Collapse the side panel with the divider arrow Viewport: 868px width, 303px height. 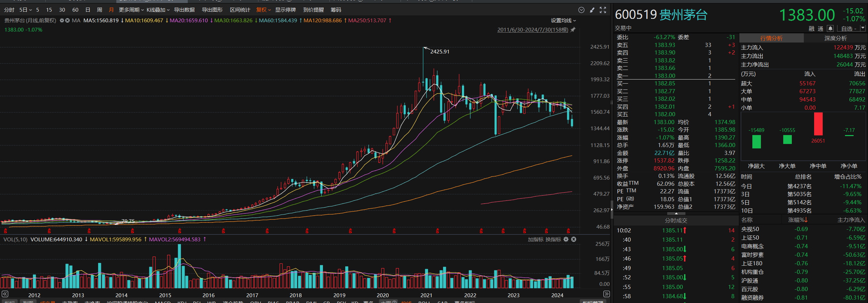612,210
